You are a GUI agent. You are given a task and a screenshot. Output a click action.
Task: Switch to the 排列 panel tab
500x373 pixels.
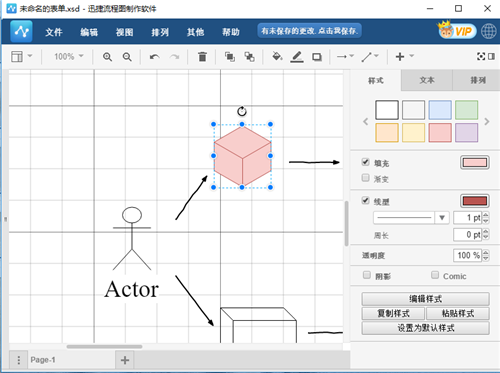(477, 80)
